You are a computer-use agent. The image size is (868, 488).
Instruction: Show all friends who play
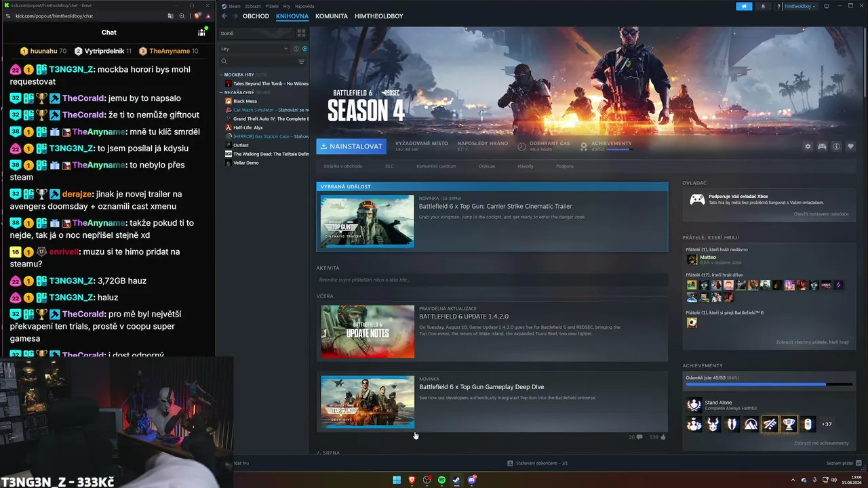tap(812, 342)
